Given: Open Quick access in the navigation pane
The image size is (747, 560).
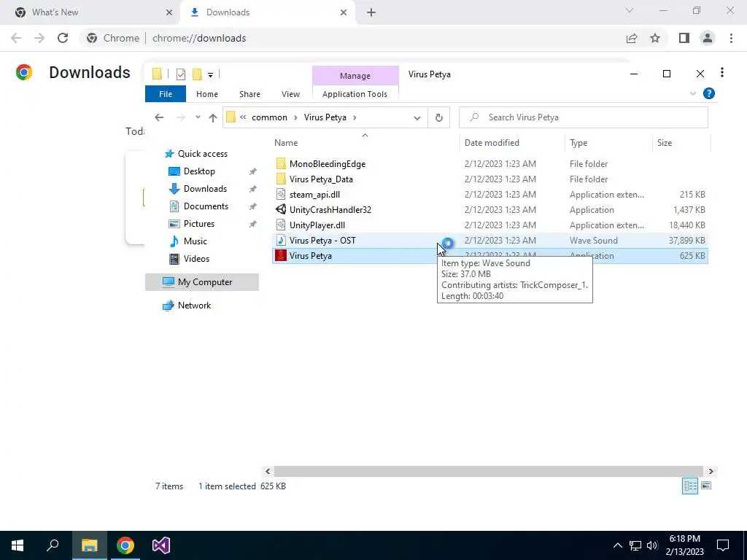Looking at the screenshot, I should [203, 154].
